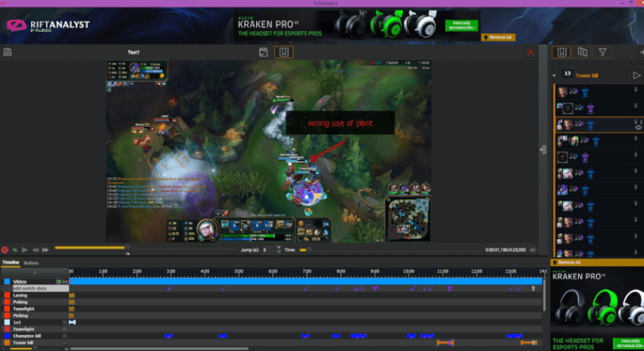Select the first Tower kill event row
Viewport: 644px width, 351px height.
pyautogui.click(x=598, y=92)
